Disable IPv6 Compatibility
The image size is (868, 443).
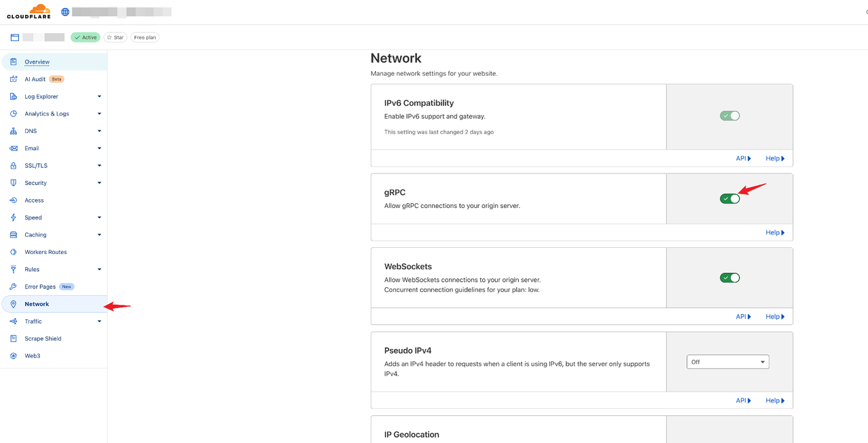click(x=729, y=115)
